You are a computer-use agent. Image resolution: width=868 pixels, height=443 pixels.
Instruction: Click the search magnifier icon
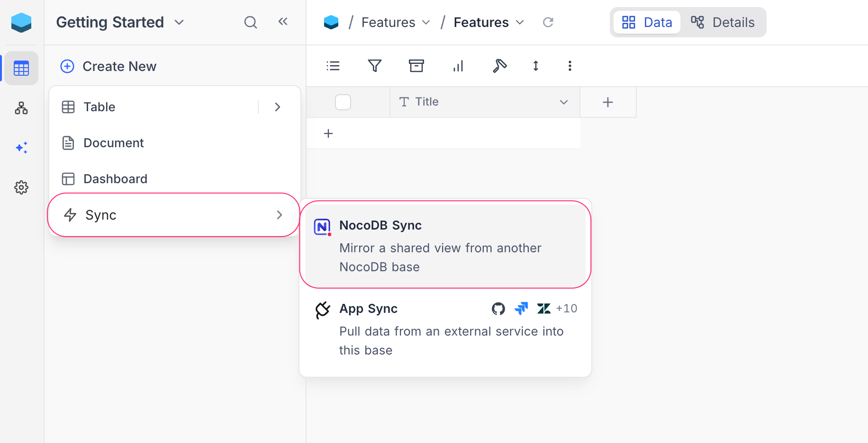point(251,22)
